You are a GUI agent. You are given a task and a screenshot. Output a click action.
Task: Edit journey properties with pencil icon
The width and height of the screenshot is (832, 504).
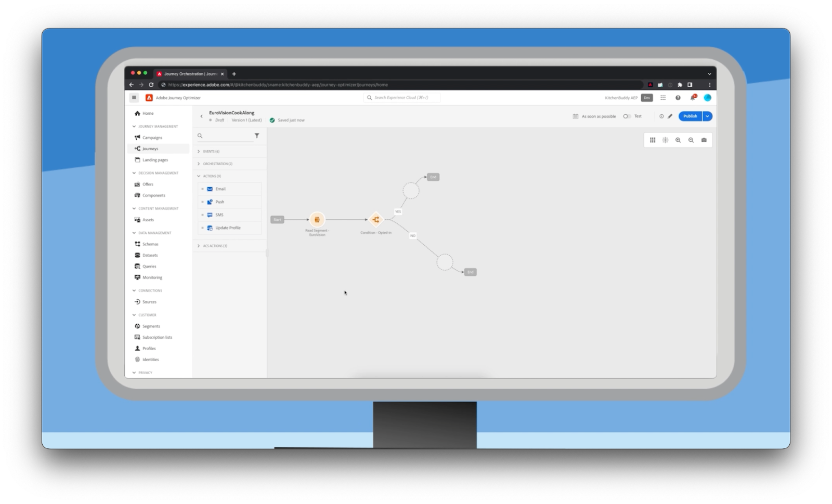[x=670, y=116]
